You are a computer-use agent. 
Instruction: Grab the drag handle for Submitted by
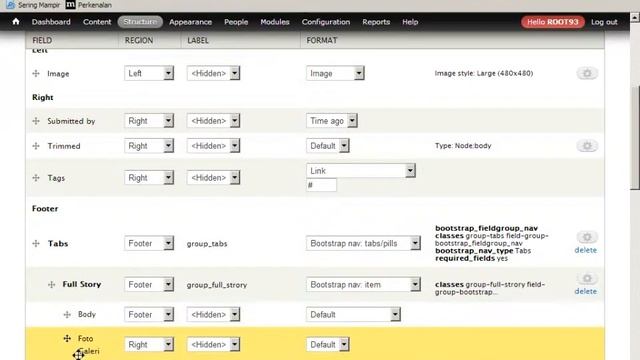(36, 121)
